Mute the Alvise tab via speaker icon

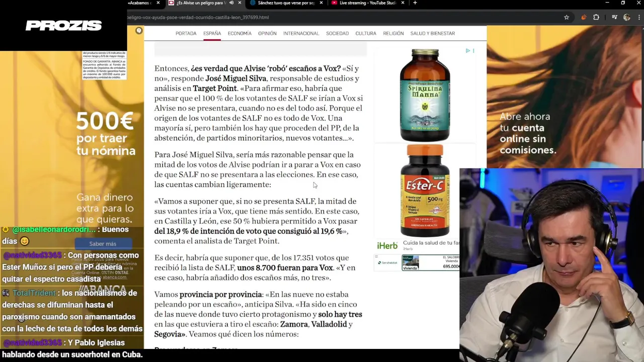point(231,3)
